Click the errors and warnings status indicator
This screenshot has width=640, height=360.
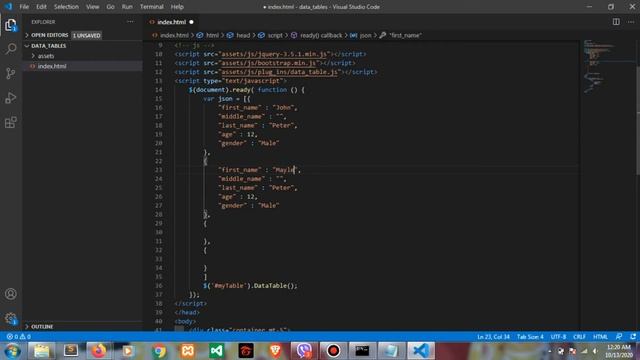click(18, 337)
